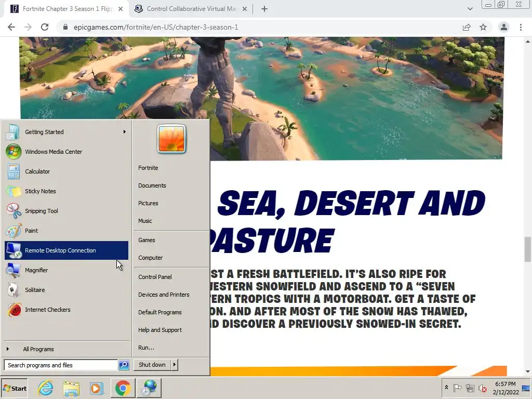Share this page icon

coord(467,27)
